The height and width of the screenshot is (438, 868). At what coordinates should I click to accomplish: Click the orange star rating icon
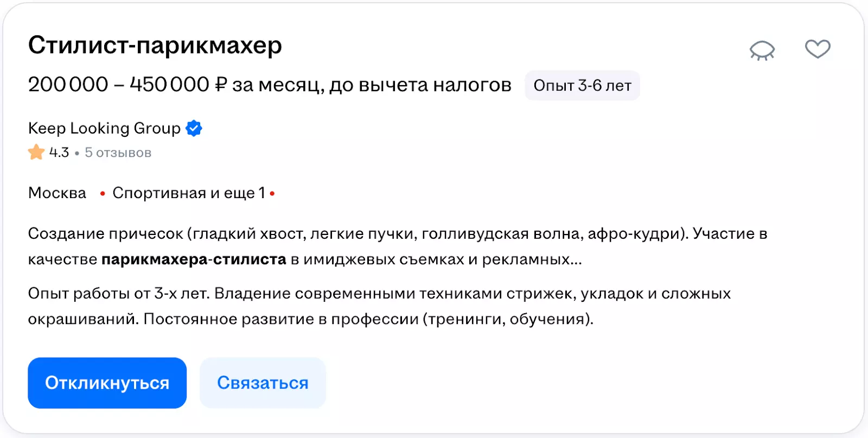(x=36, y=153)
